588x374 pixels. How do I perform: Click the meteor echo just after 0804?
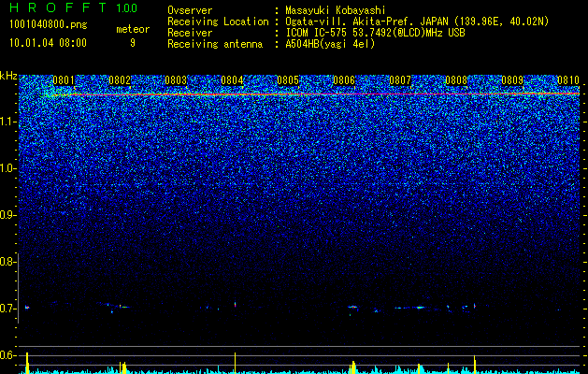pyautogui.click(x=236, y=304)
